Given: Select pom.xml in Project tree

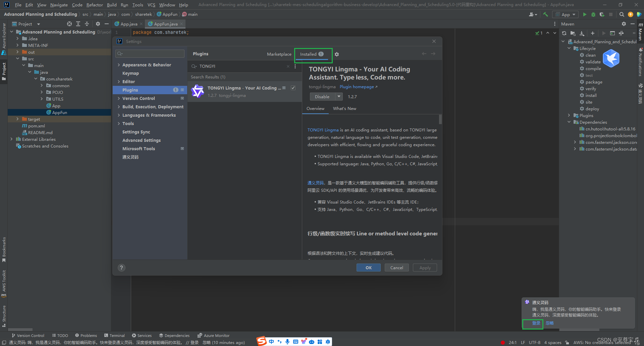Looking at the screenshot, I should pos(36,126).
